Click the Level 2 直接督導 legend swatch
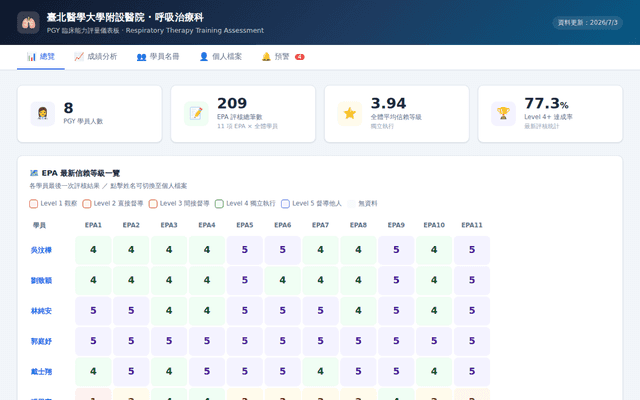Image resolution: width=640 pixels, height=400 pixels. pyautogui.click(x=87, y=204)
